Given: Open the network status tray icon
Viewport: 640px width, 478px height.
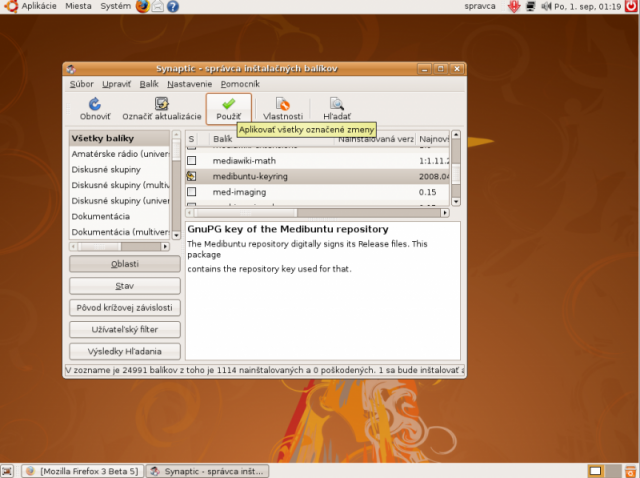Looking at the screenshot, I should click(x=530, y=6).
